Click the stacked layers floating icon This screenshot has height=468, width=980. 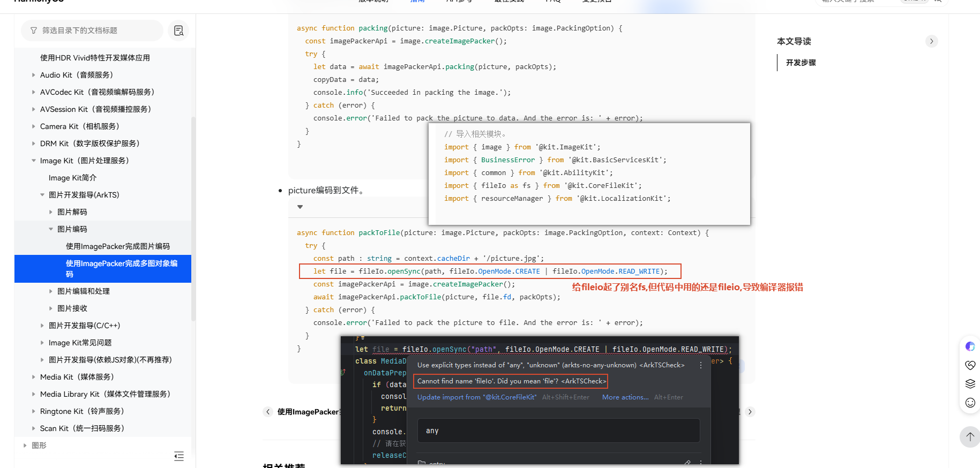pos(970,384)
